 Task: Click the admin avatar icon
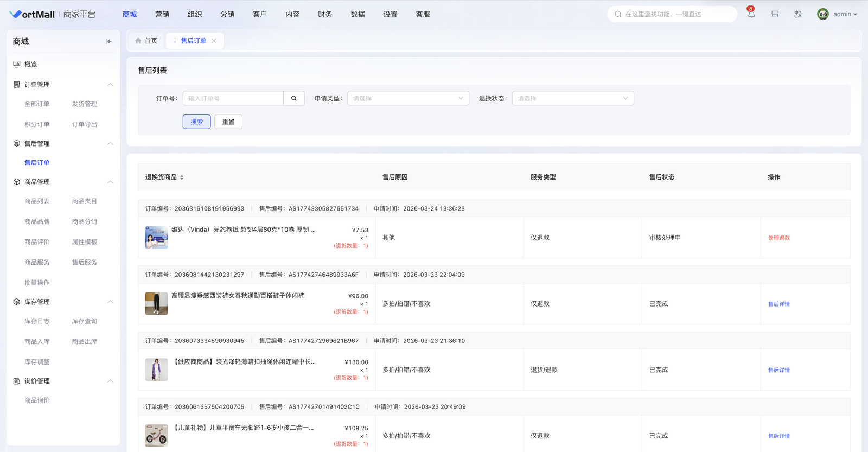(822, 15)
